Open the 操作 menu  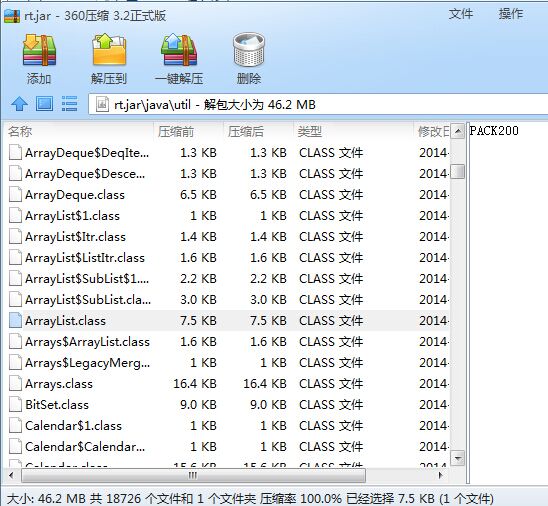click(511, 14)
